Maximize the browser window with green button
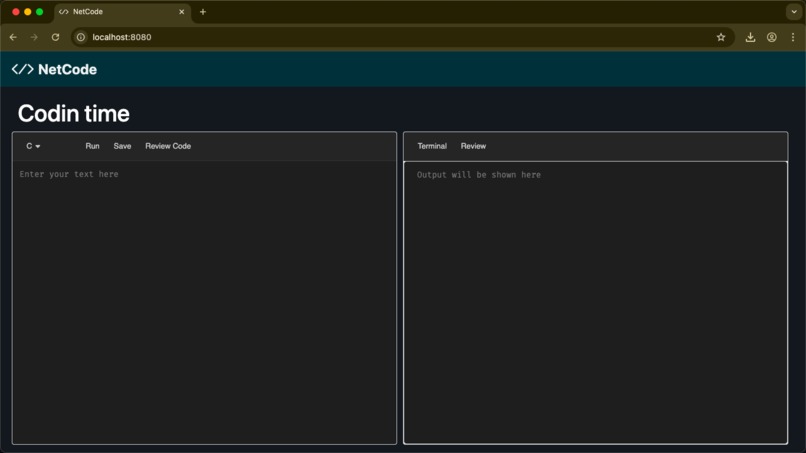The image size is (806, 453). [x=40, y=12]
